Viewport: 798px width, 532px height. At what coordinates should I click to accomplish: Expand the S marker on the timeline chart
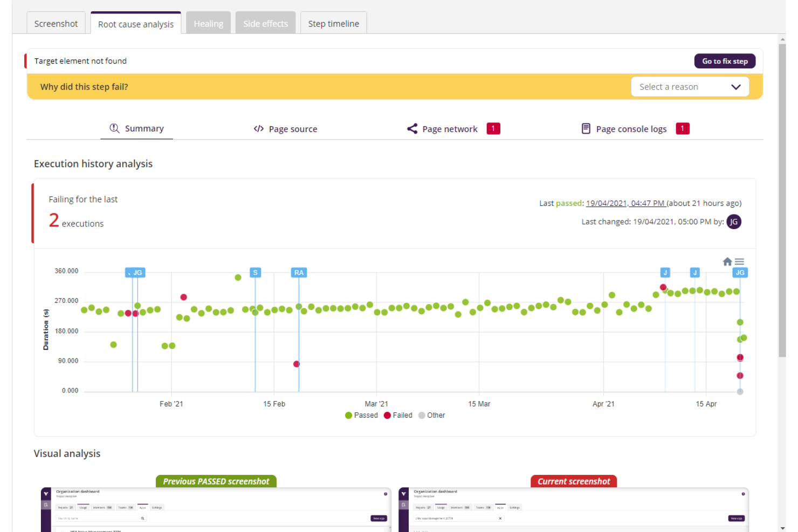click(x=254, y=273)
